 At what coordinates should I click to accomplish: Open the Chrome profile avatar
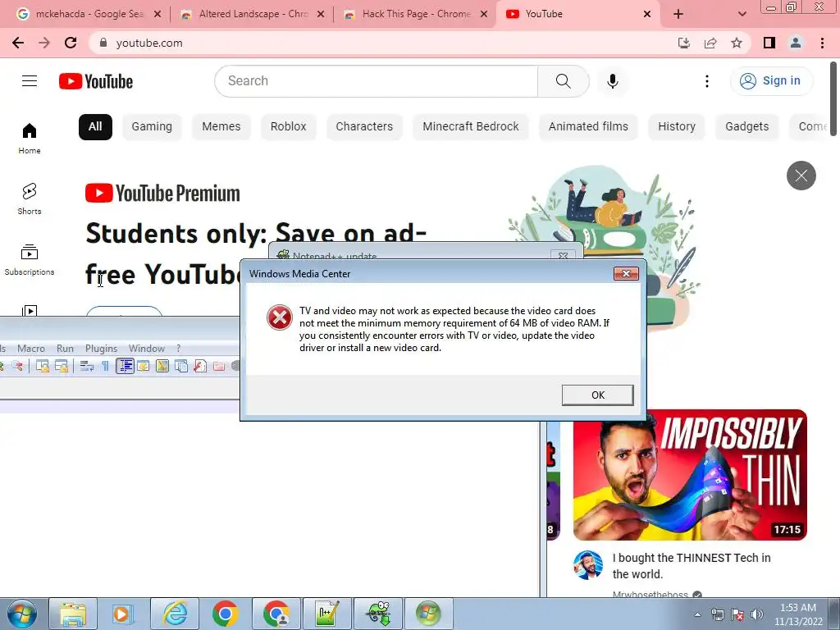pos(796,43)
